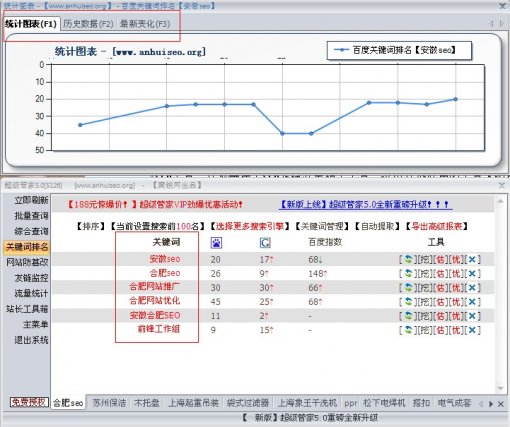Delete the 前锋工作组 keyword row
Screen dimensions: 510x427
(x=472, y=330)
